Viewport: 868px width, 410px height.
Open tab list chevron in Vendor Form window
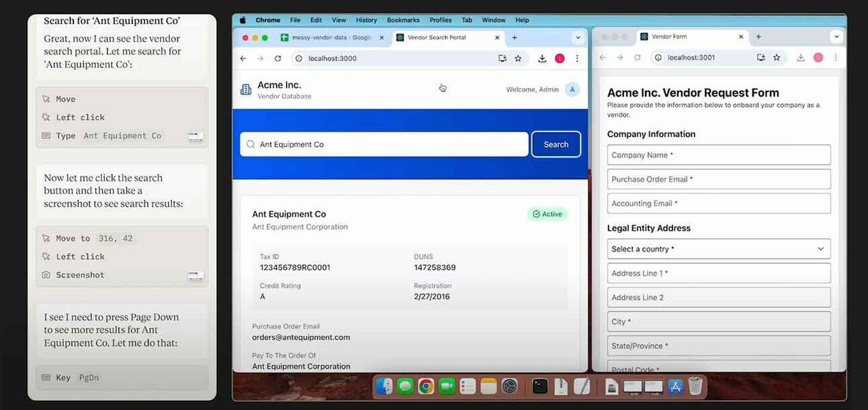(836, 37)
